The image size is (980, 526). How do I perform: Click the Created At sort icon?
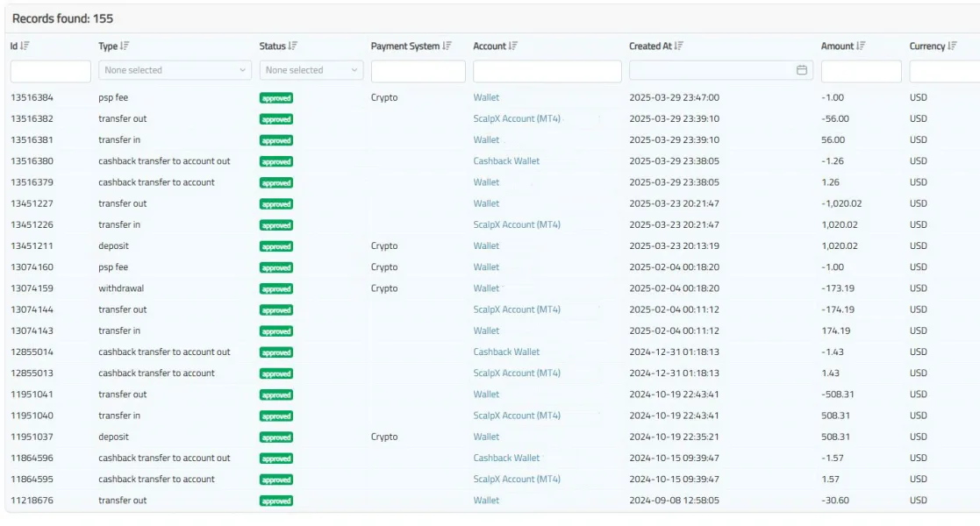click(x=679, y=46)
